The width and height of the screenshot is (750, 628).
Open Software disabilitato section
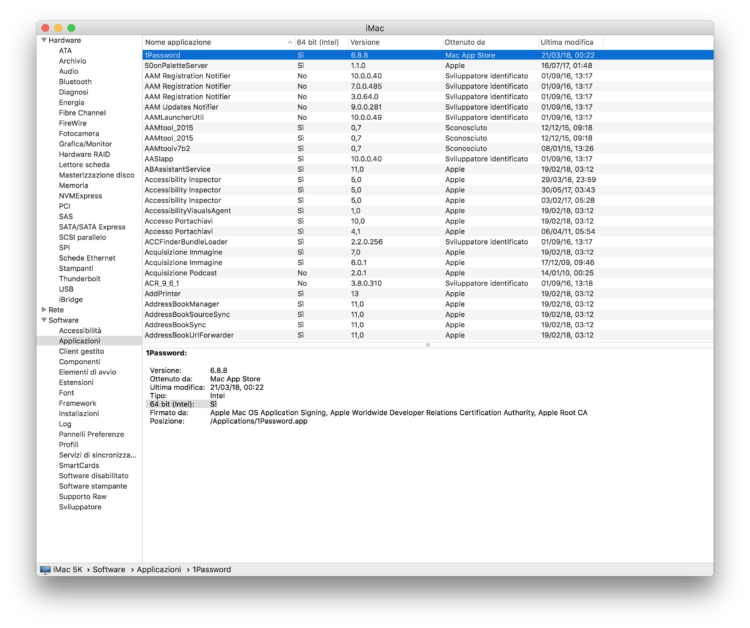pyautogui.click(x=94, y=475)
